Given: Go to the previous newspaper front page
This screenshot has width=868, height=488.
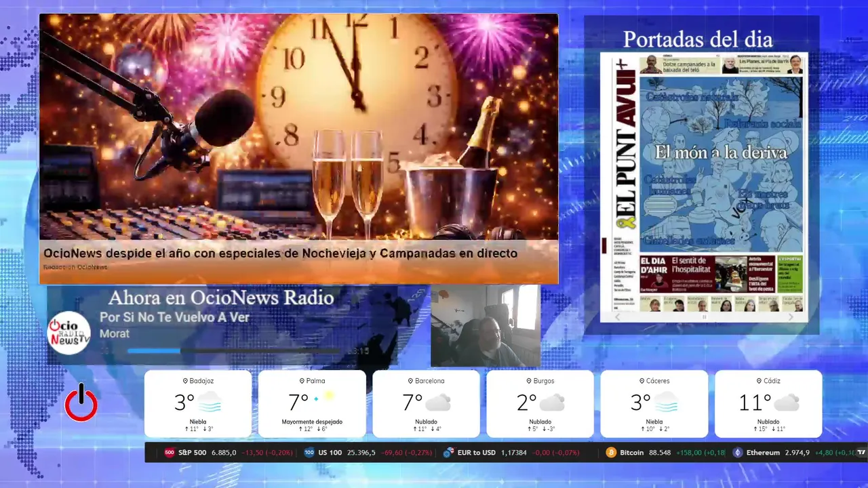Looking at the screenshot, I should 617,317.
